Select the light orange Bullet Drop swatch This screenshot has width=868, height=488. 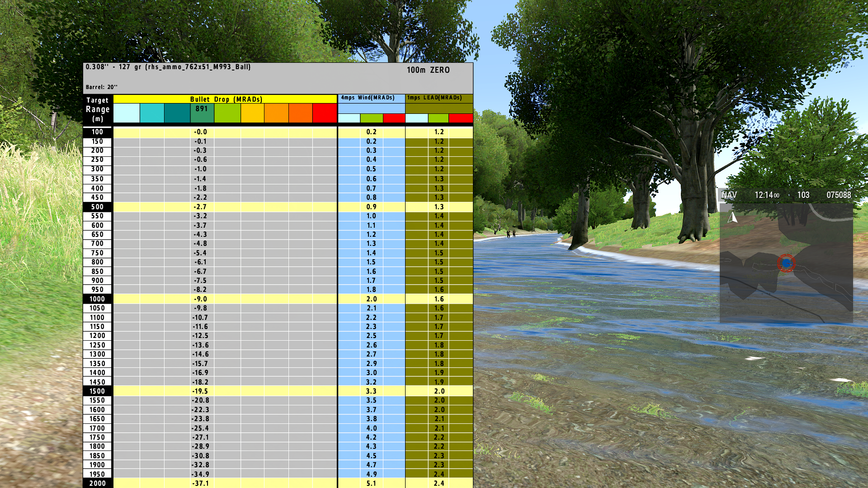(276, 113)
